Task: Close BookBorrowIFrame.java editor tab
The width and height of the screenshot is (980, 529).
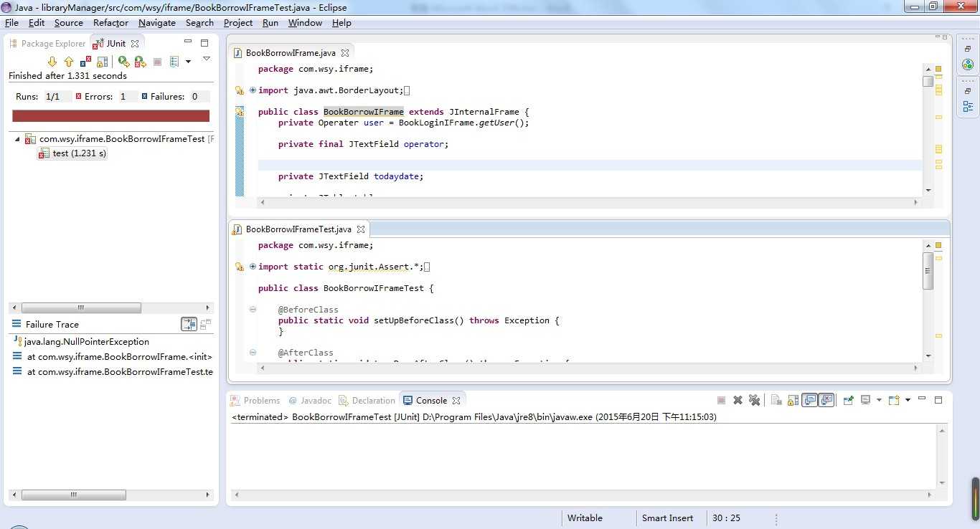Action: (344, 53)
